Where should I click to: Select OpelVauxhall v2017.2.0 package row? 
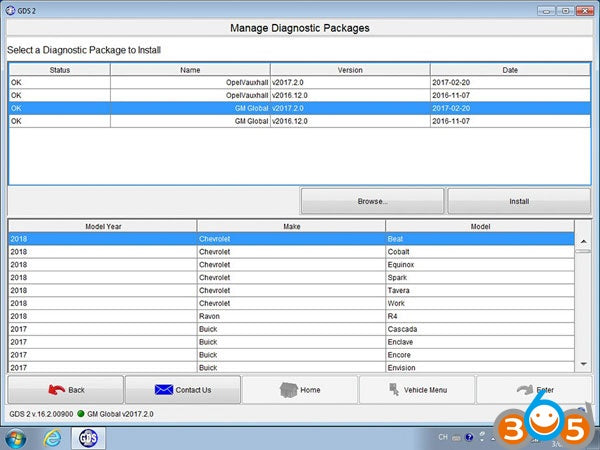(300, 82)
